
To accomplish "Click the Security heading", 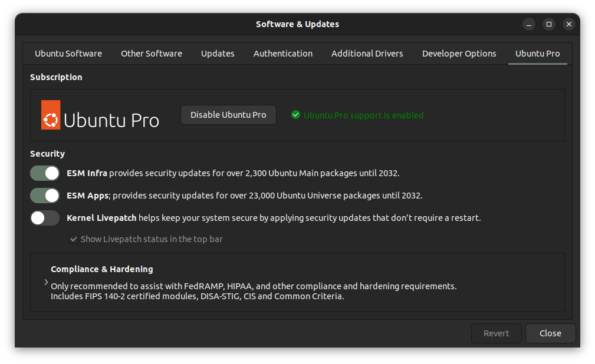I will [47, 154].
